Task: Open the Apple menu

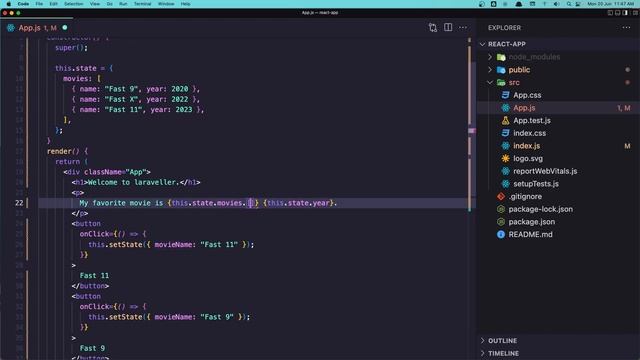Action: [8, 4]
